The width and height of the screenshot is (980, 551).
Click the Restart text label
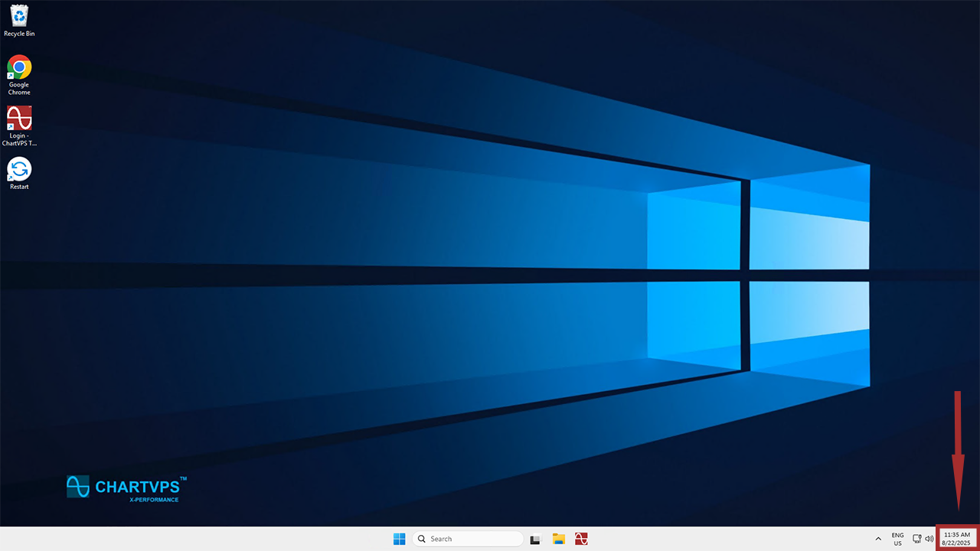coord(19,187)
